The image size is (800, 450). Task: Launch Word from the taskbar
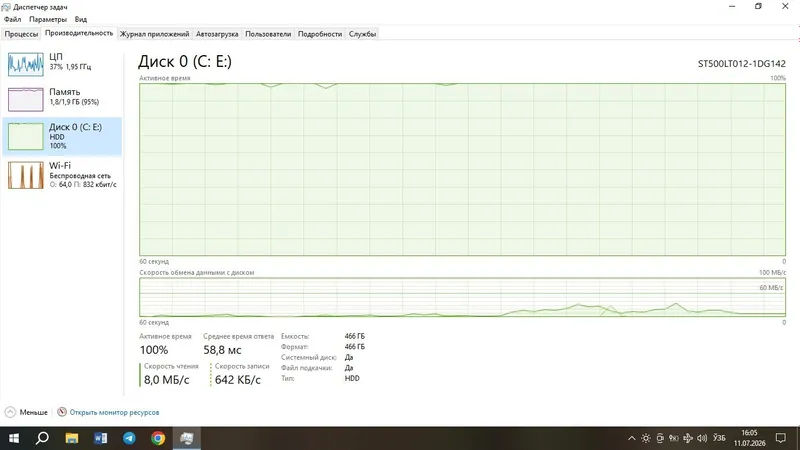point(101,438)
